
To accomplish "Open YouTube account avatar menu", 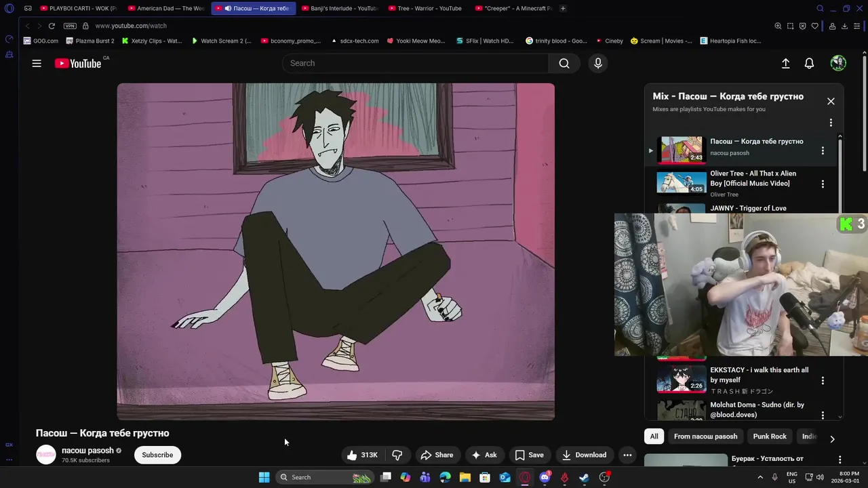I will click(838, 63).
